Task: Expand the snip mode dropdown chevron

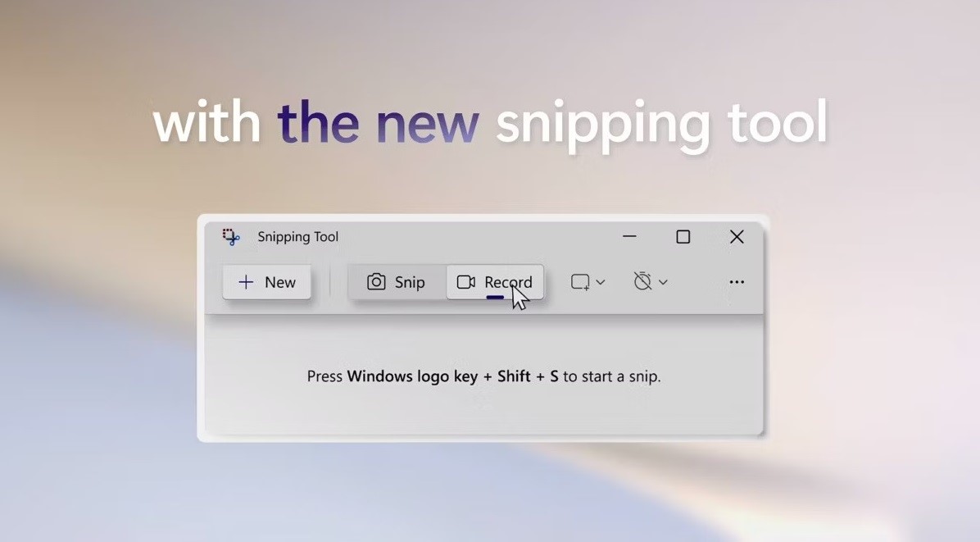Action: (x=601, y=283)
